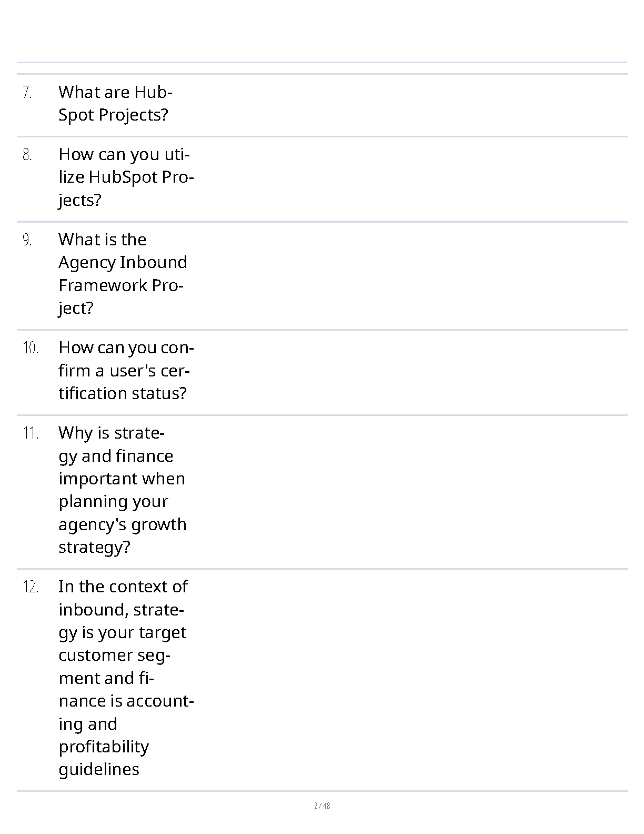Select the Agency Inbound Framework Project question
The width and height of the screenshot is (644, 834).
pyautogui.click(x=123, y=274)
